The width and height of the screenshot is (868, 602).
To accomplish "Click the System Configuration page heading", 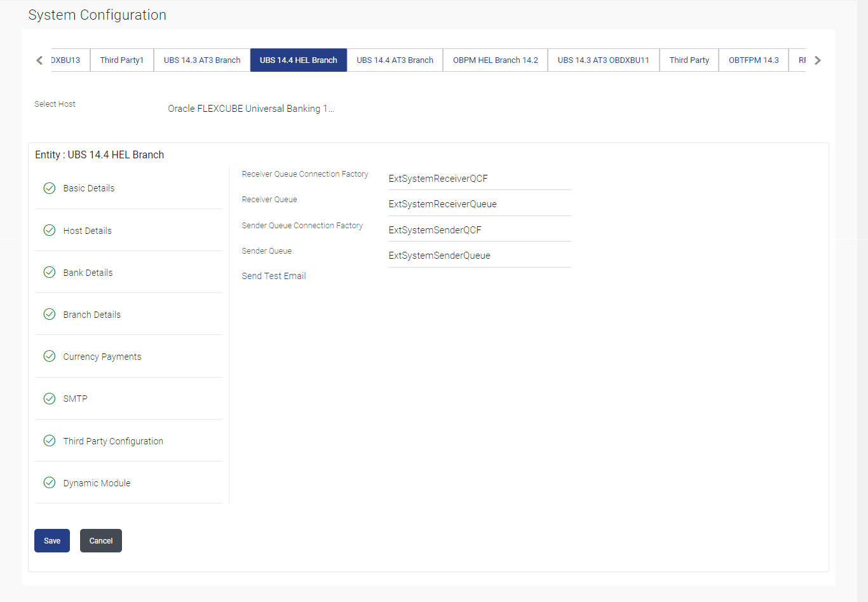I will [x=97, y=15].
